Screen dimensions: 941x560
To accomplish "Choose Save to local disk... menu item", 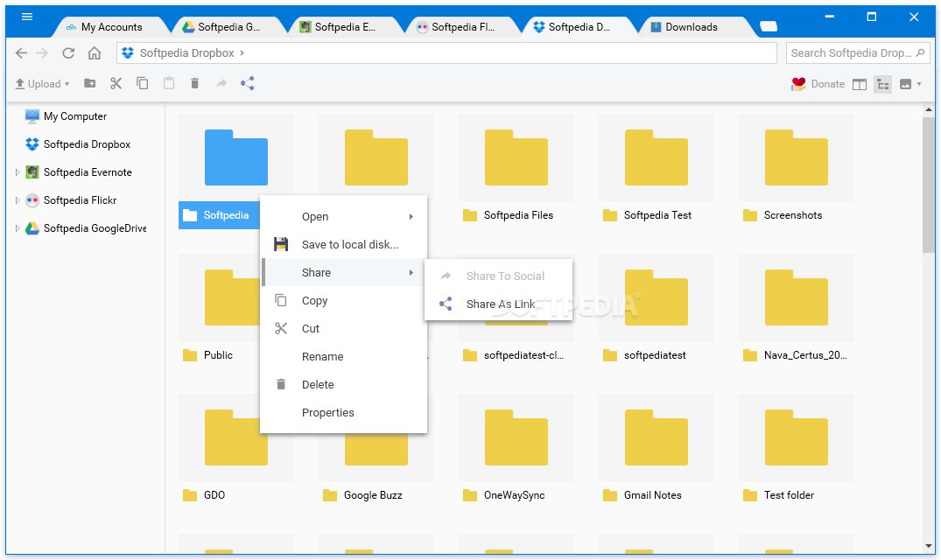I will point(343,245).
